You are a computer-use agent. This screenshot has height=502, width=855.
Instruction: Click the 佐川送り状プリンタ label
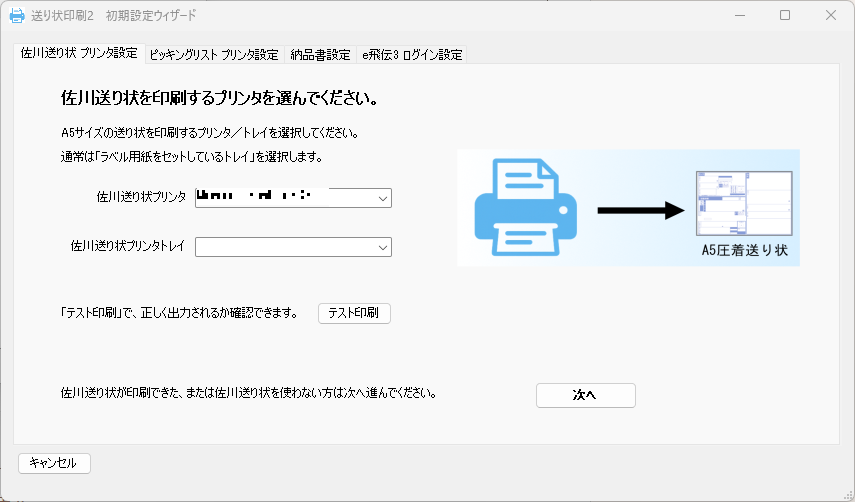click(x=141, y=197)
